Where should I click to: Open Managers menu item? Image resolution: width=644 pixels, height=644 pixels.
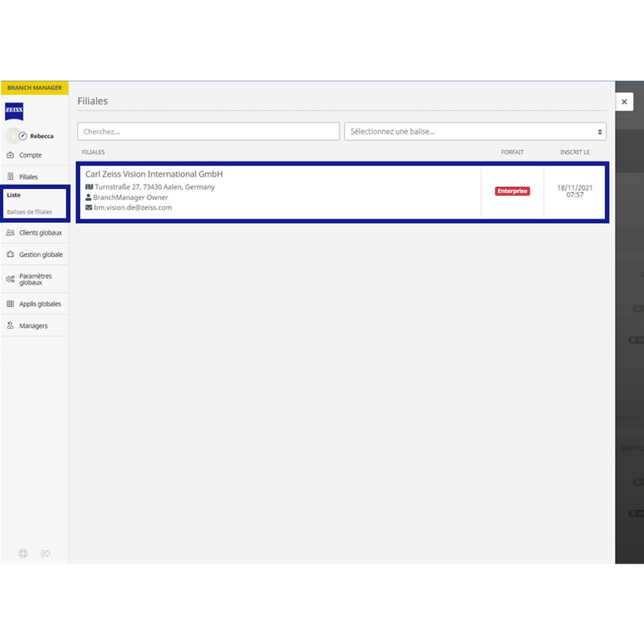click(35, 326)
